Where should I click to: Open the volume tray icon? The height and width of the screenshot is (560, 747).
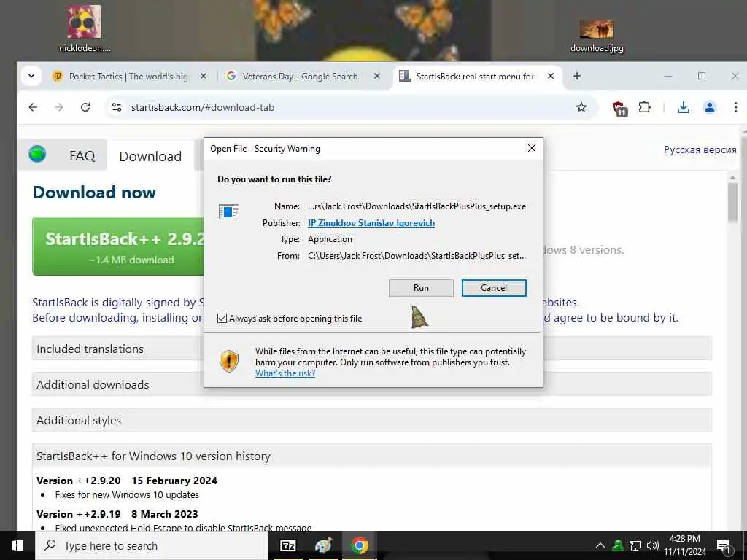[653, 545]
